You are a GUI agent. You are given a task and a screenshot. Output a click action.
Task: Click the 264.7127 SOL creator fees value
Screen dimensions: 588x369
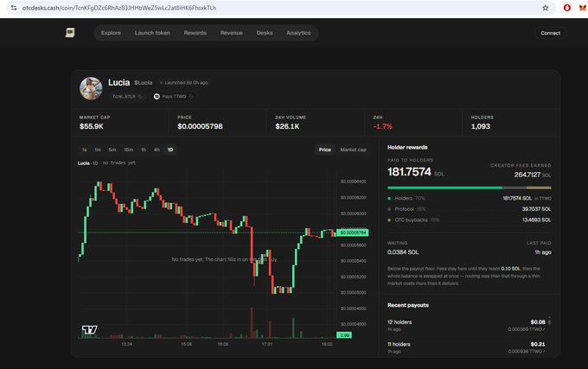coord(533,175)
